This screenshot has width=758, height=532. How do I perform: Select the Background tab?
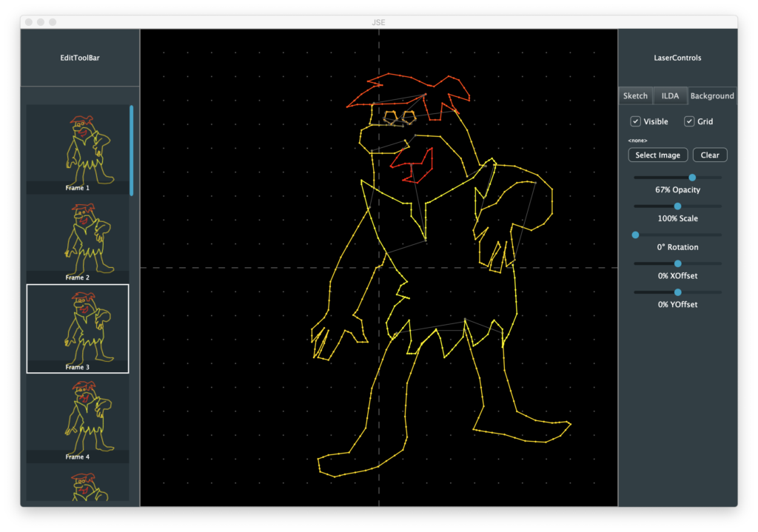pyautogui.click(x=711, y=96)
